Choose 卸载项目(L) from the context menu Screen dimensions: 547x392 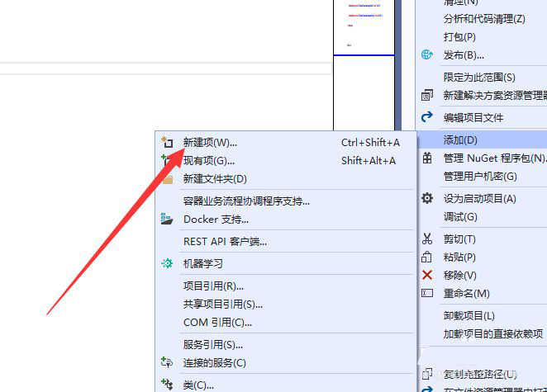pyautogui.click(x=469, y=315)
